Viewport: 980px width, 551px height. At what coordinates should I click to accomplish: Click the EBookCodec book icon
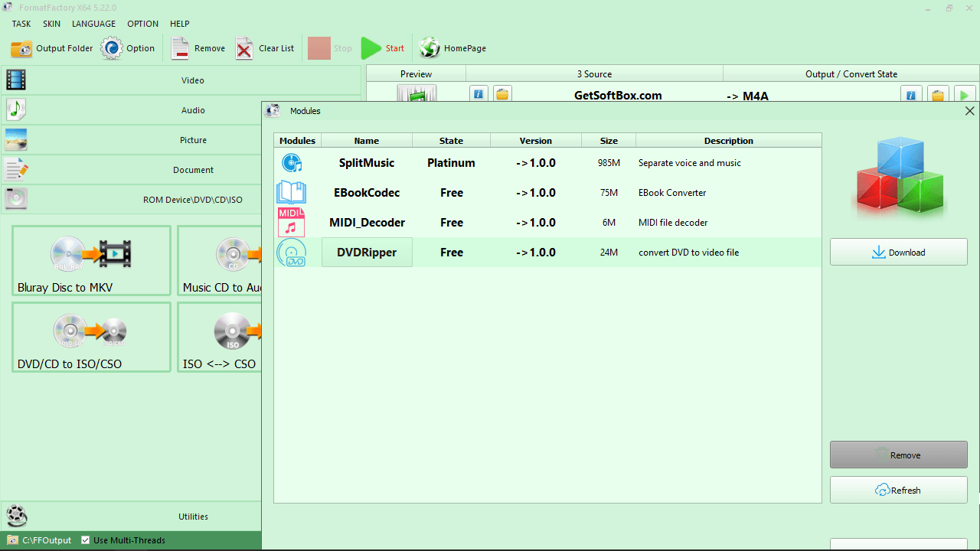(x=292, y=193)
